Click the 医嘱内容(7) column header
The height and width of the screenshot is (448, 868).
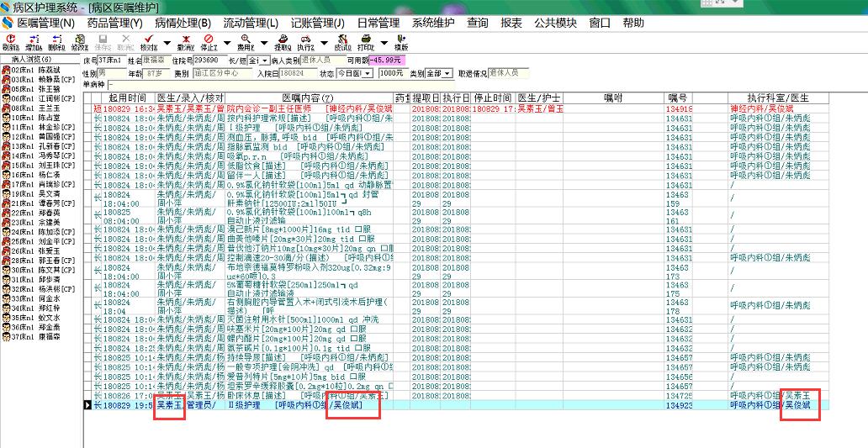point(309,98)
